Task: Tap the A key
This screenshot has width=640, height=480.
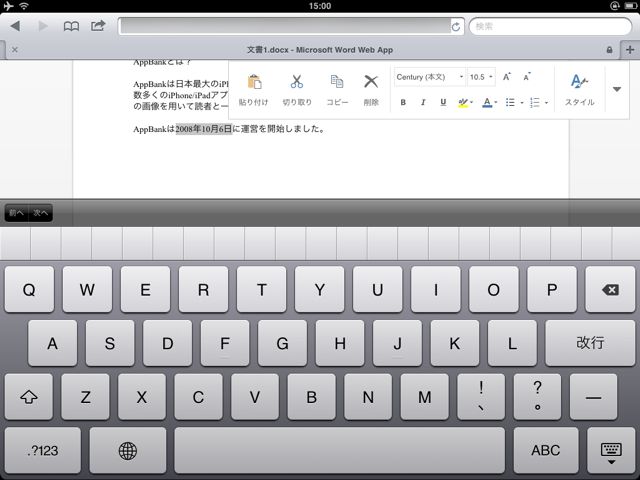Action: 52,343
